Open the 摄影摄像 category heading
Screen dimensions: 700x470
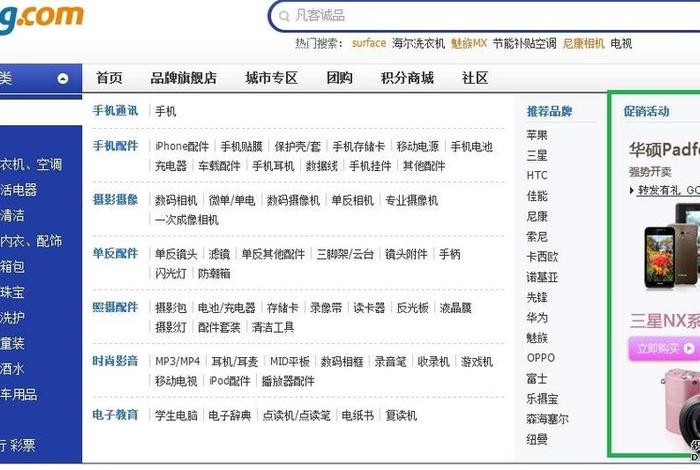[115, 199]
